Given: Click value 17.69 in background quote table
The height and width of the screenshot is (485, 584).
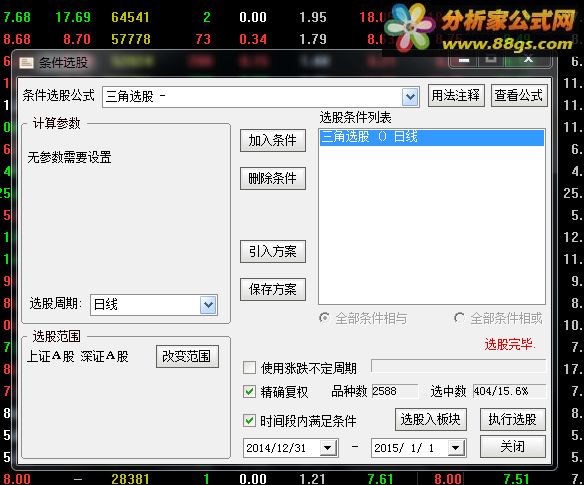Looking at the screenshot, I should 73,17.
